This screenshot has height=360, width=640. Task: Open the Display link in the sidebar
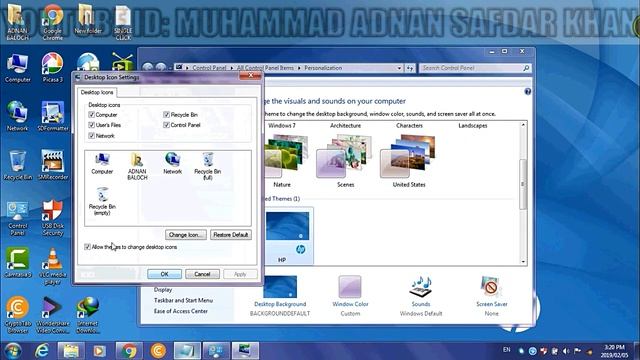[163, 290]
